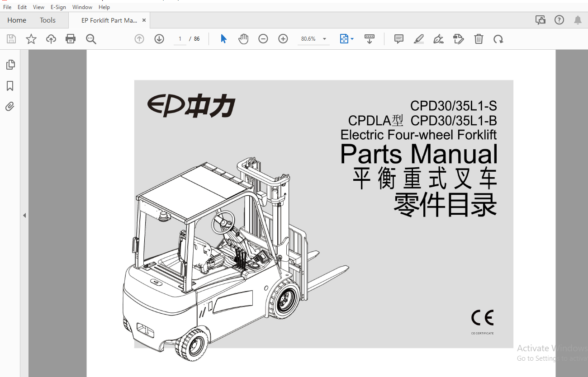
Task: Open the share with others icon
Action: point(540,20)
